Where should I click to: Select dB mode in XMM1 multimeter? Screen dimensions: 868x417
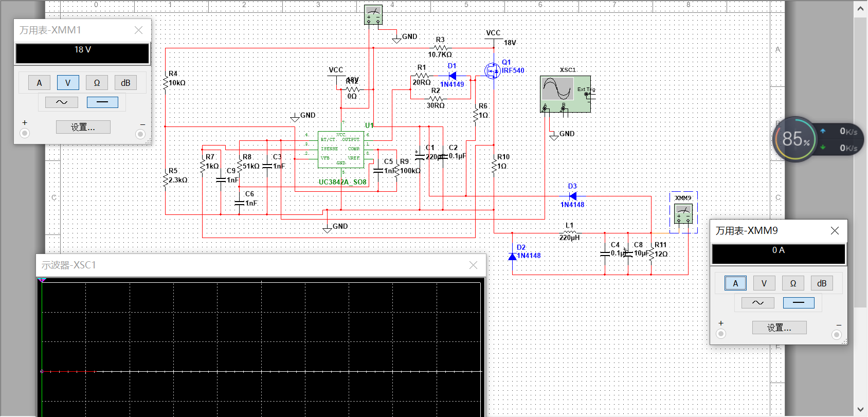125,83
